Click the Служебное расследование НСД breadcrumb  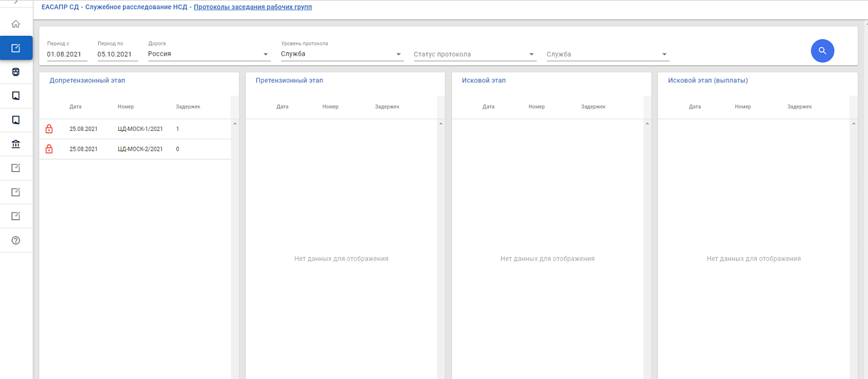tap(136, 7)
